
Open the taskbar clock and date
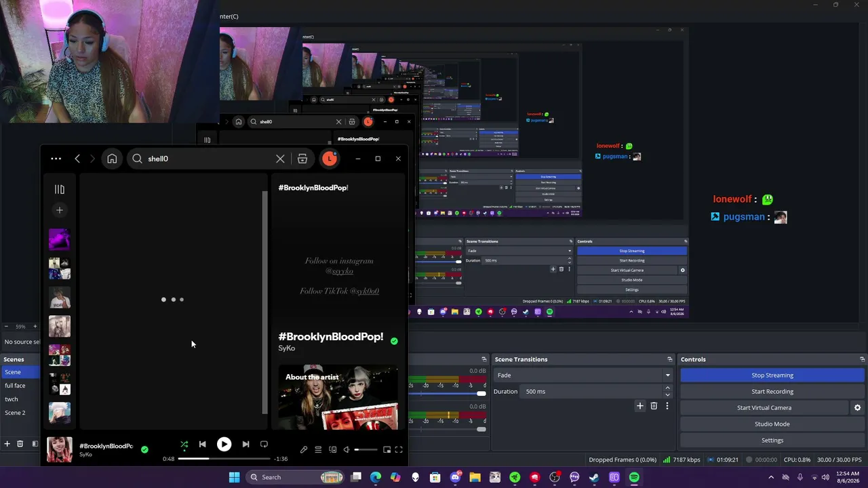pyautogui.click(x=848, y=477)
